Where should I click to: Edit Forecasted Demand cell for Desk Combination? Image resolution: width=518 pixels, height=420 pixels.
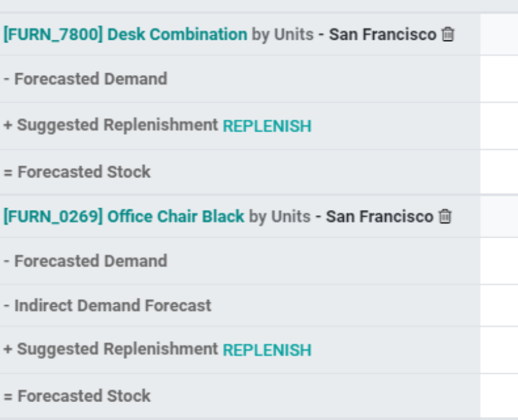click(499, 79)
